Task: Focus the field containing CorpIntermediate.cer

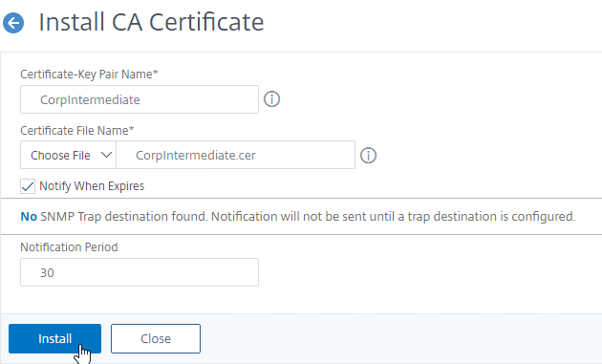Action: (235, 155)
